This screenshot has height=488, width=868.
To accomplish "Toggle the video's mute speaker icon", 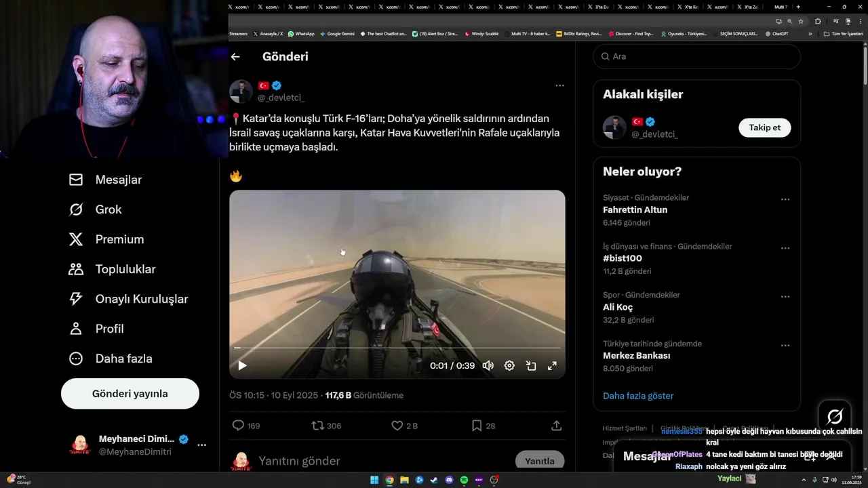I will click(x=488, y=366).
